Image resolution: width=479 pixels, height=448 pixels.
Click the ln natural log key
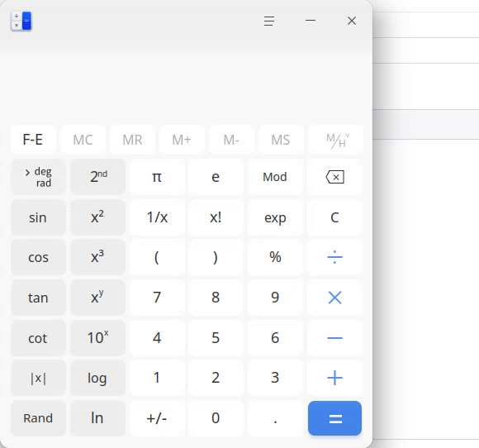click(x=97, y=418)
